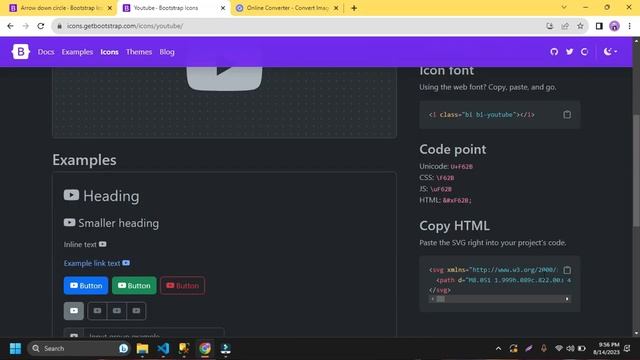Copy the icon font code snippet
This screenshot has width=640, height=360.
[567, 115]
